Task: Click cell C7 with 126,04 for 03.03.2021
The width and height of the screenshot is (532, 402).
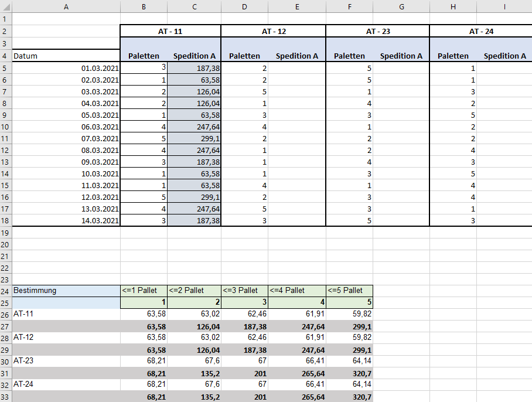Action: click(194, 91)
